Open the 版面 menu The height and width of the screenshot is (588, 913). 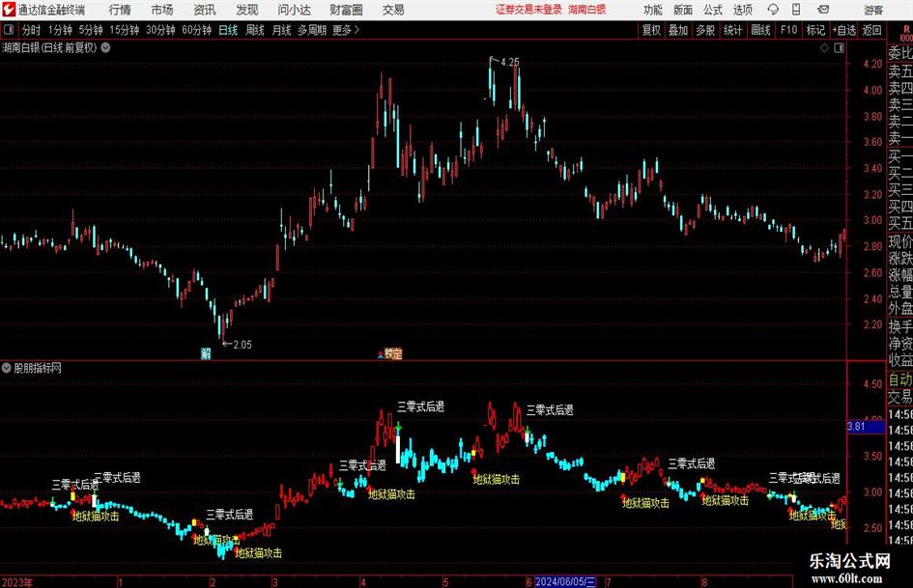coord(682,10)
